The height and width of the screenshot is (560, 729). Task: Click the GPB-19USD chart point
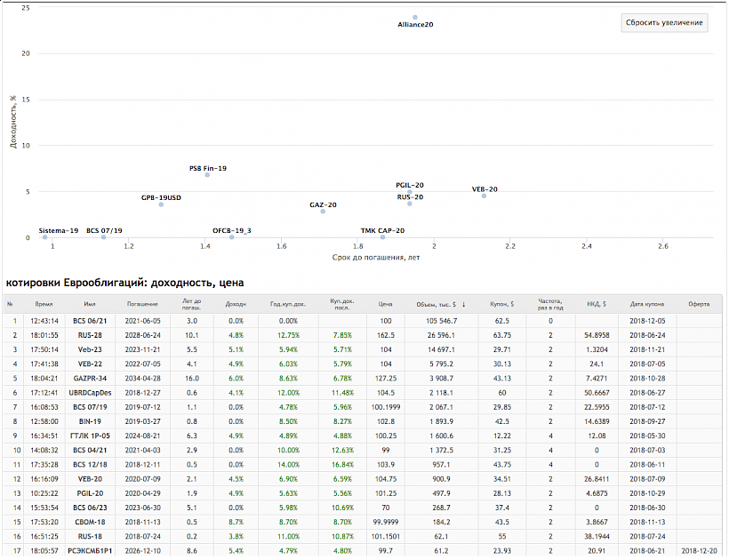point(161,204)
